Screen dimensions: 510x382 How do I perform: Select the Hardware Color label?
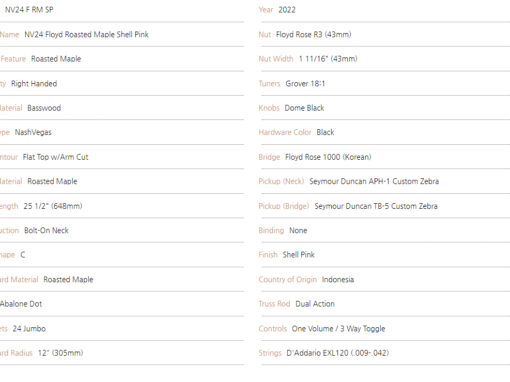point(285,132)
